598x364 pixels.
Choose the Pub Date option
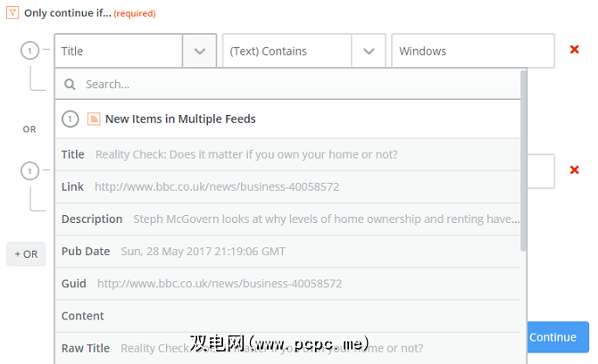288,252
